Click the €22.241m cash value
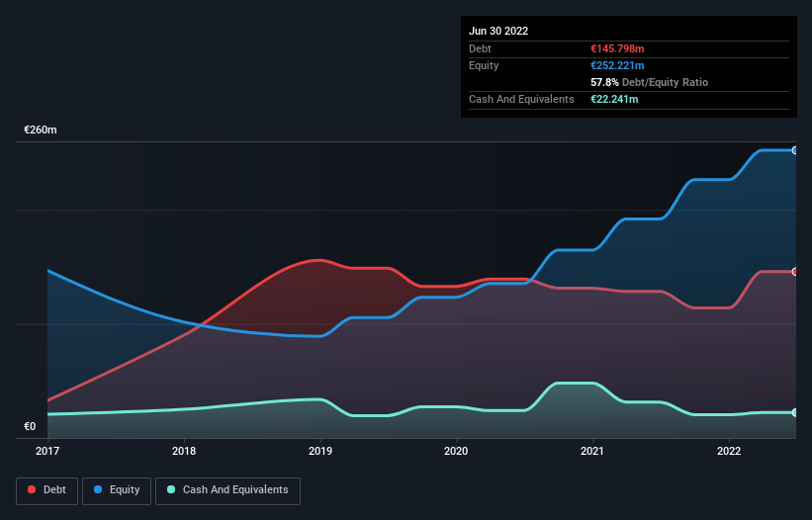The width and height of the screenshot is (812, 520). (614, 99)
